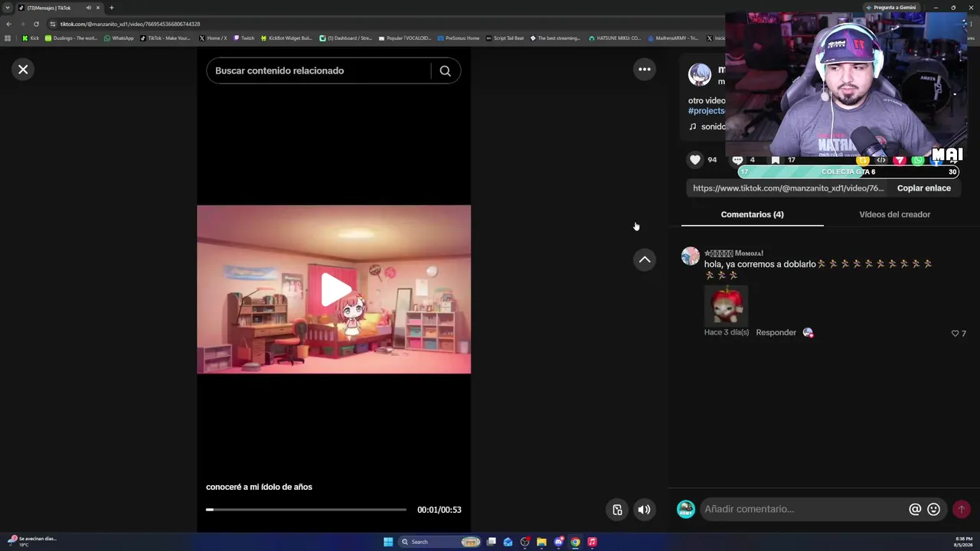Open the emoji picker in the comment box
The image size is (980, 551).
click(x=933, y=509)
